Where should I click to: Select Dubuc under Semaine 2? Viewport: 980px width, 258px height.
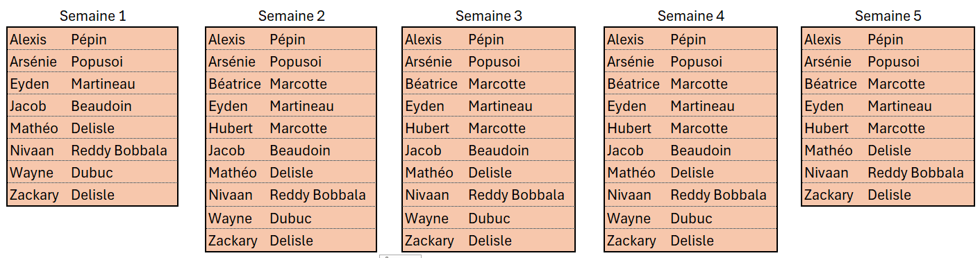click(x=291, y=218)
